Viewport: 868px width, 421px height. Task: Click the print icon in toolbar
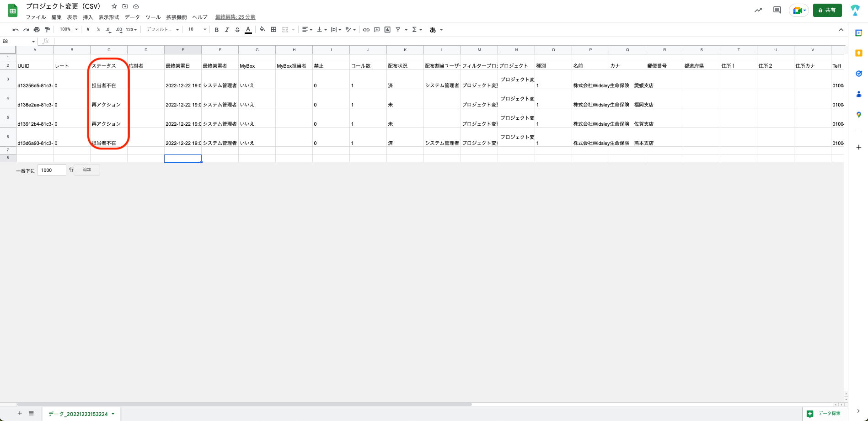[x=37, y=30]
